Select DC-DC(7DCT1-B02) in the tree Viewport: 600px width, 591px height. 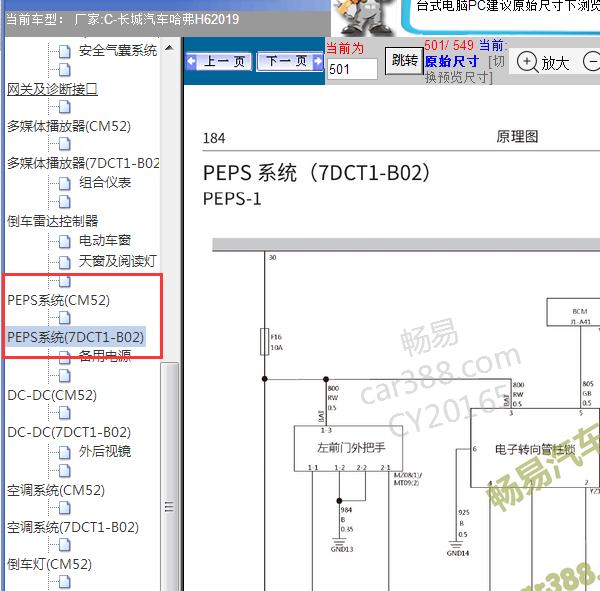click(69, 432)
